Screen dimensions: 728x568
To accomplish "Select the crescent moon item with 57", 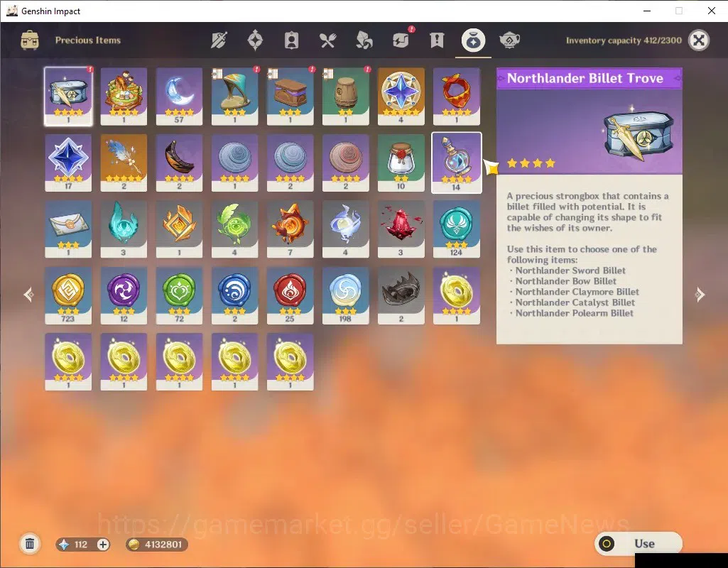I will [179, 97].
